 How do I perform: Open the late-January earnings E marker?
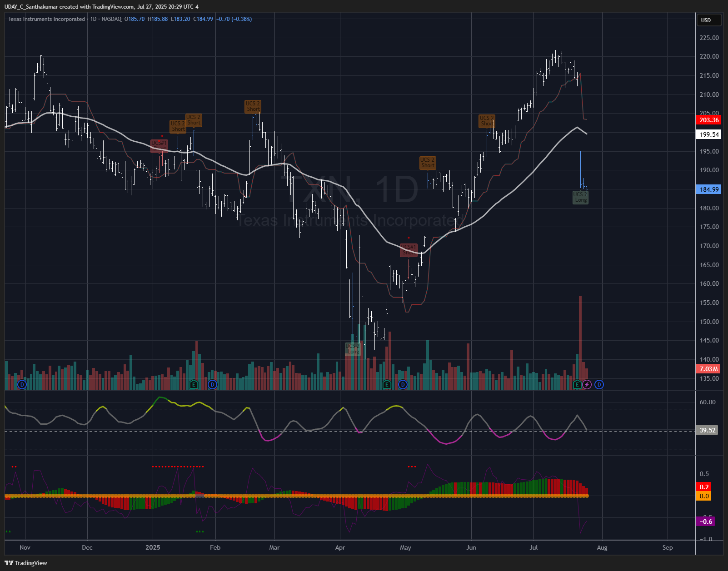coord(194,385)
